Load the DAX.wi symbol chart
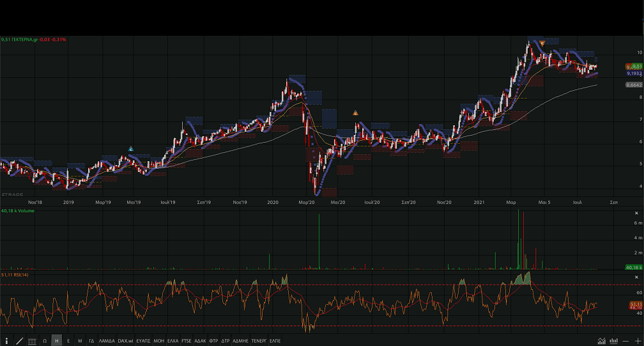The width and height of the screenshot is (644, 346). tap(125, 341)
